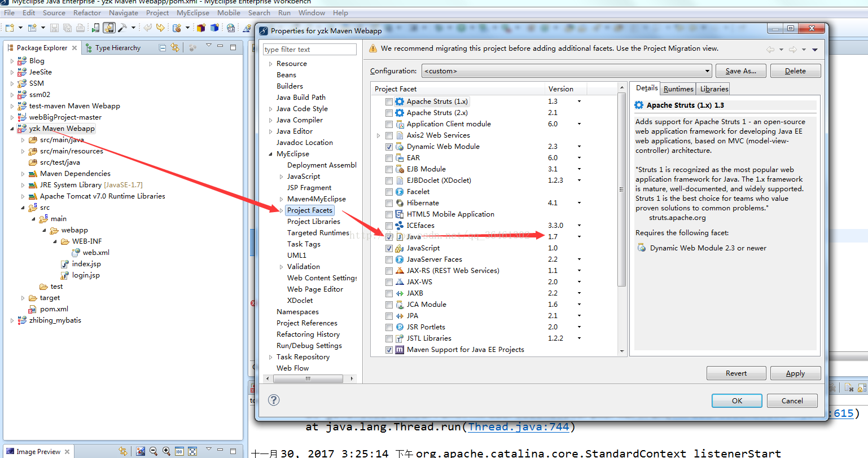
Task: Expand the Resource properties node
Action: click(270, 64)
